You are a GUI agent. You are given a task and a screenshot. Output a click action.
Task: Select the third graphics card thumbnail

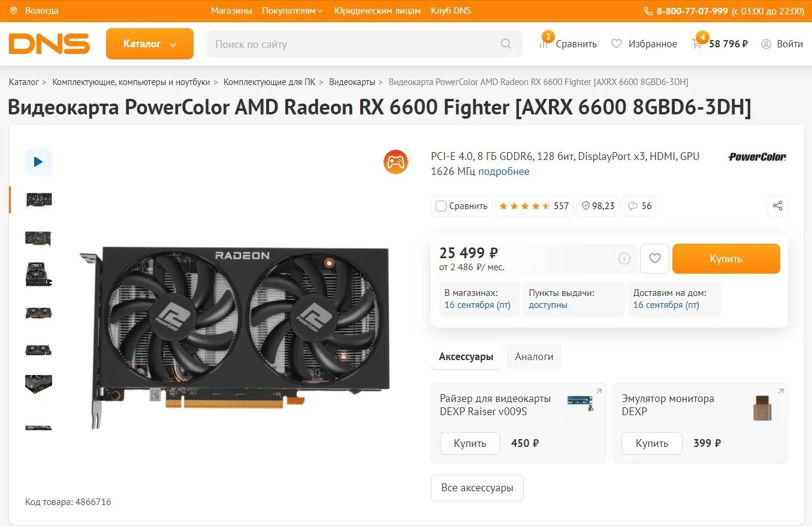[38, 274]
